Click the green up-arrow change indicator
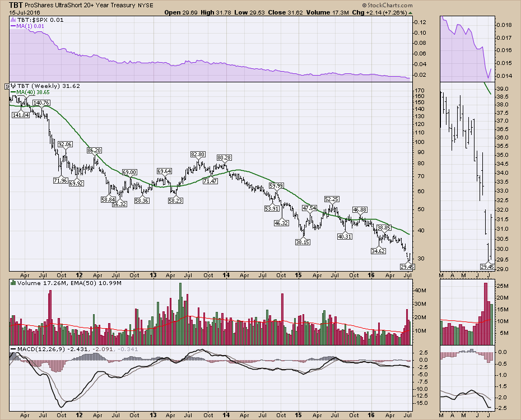This screenshot has height=420, width=521. click(411, 13)
